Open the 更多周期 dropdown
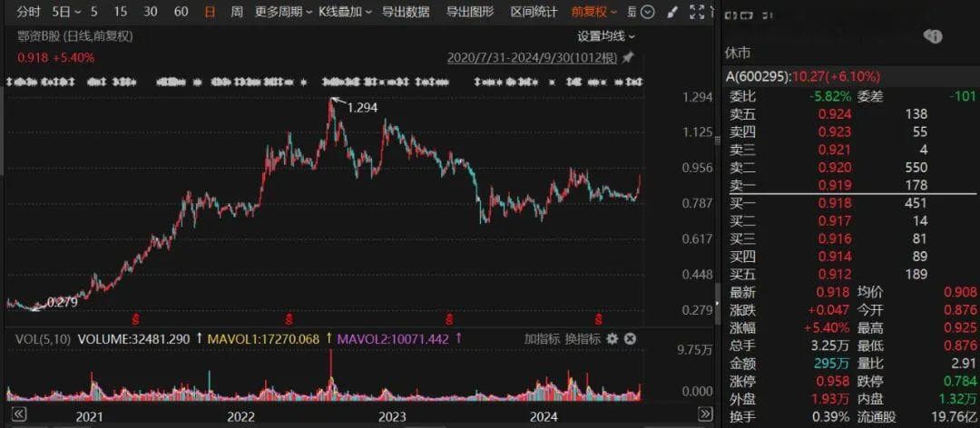980x428 pixels. [284, 11]
